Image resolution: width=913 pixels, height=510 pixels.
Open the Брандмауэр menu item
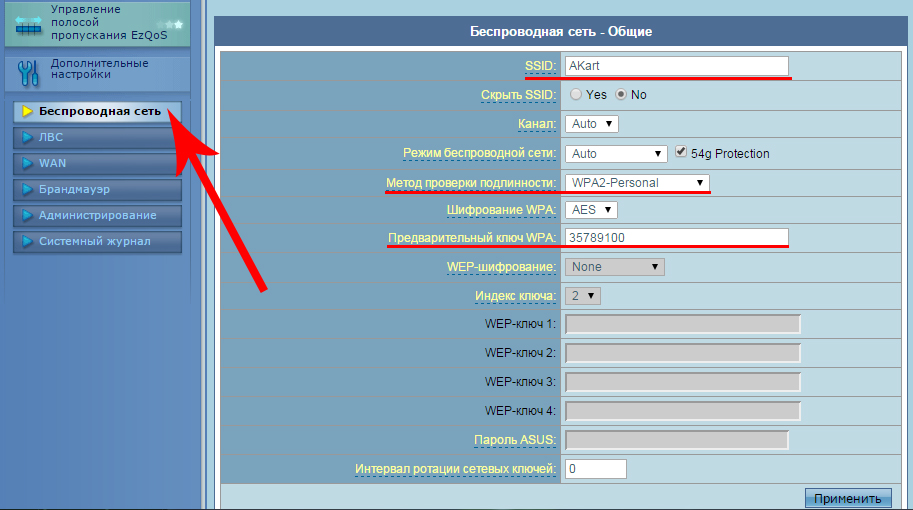click(97, 189)
